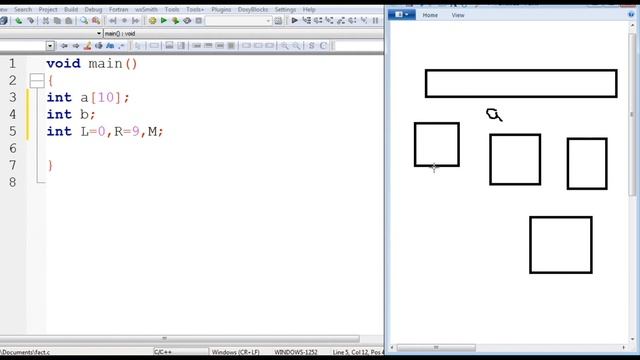Open the Search menu

[23, 9]
